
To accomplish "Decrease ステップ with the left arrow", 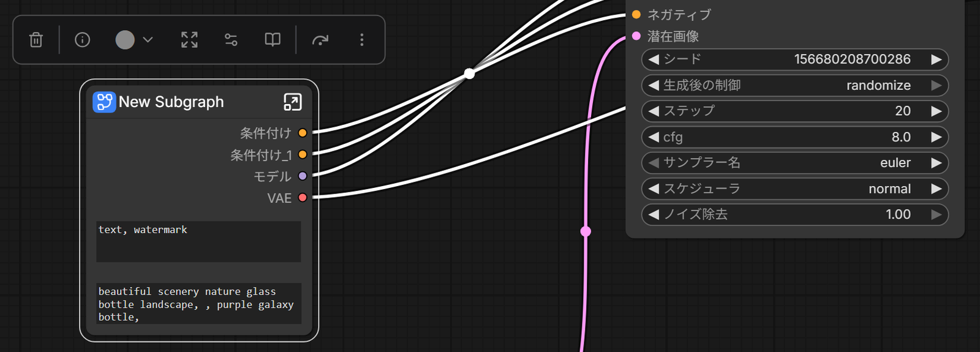I will (654, 111).
